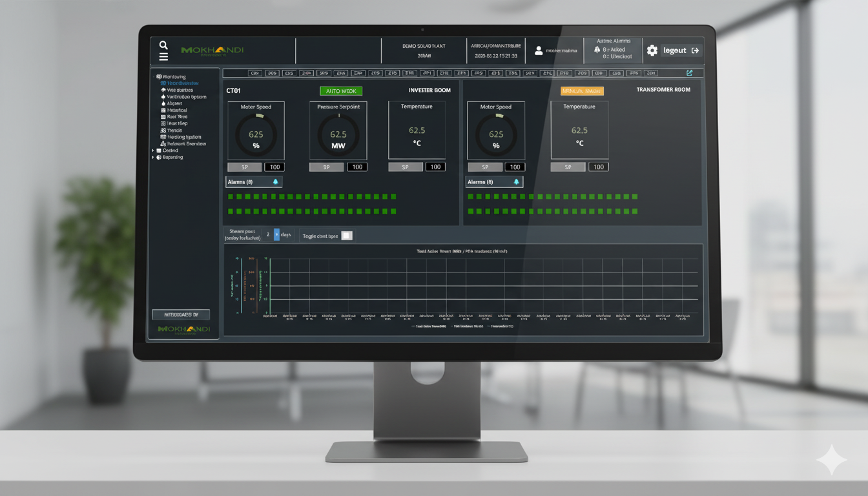
Task: Click the user profile icon in header
Action: (539, 50)
